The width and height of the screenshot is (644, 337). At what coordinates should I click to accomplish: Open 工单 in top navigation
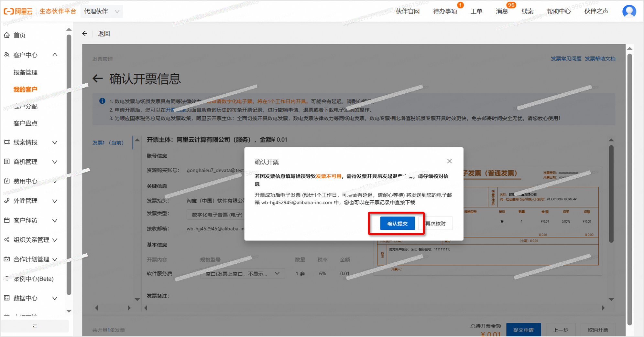(476, 11)
